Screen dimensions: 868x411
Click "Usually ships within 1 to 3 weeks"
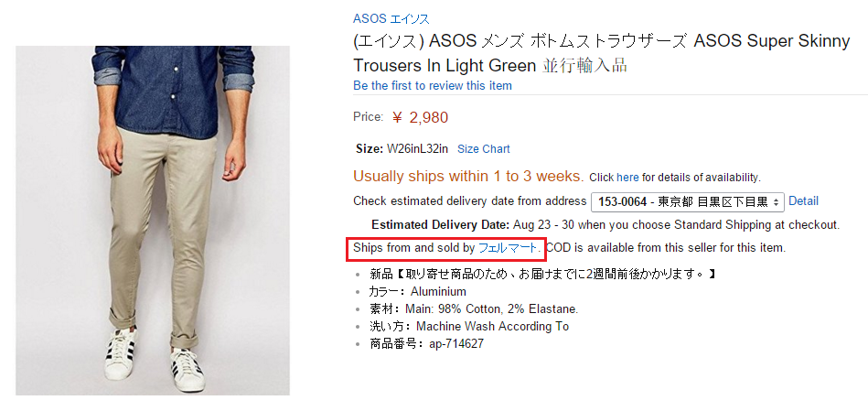coord(468,176)
